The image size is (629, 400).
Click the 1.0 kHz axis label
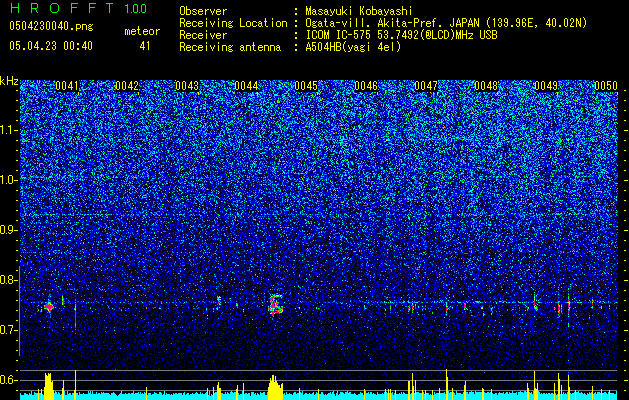tap(9, 180)
